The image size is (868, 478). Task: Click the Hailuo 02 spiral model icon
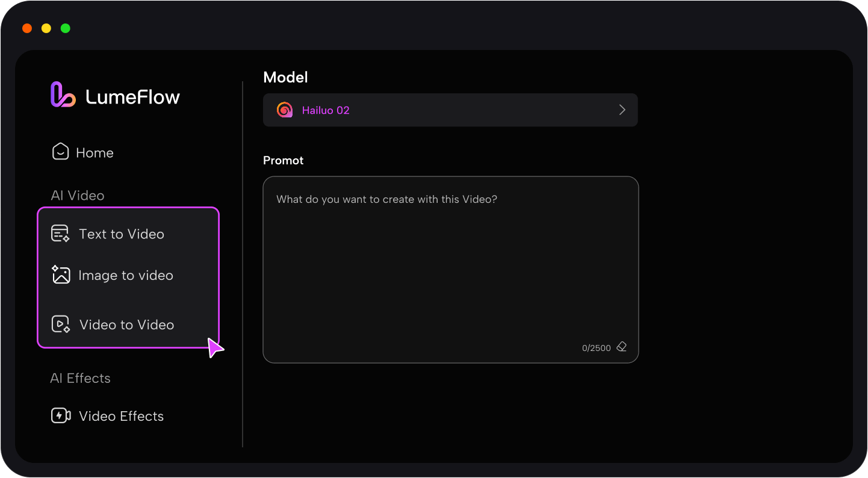284,110
